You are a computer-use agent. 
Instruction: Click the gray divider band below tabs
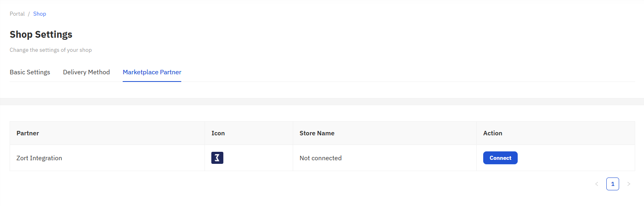[322, 102]
